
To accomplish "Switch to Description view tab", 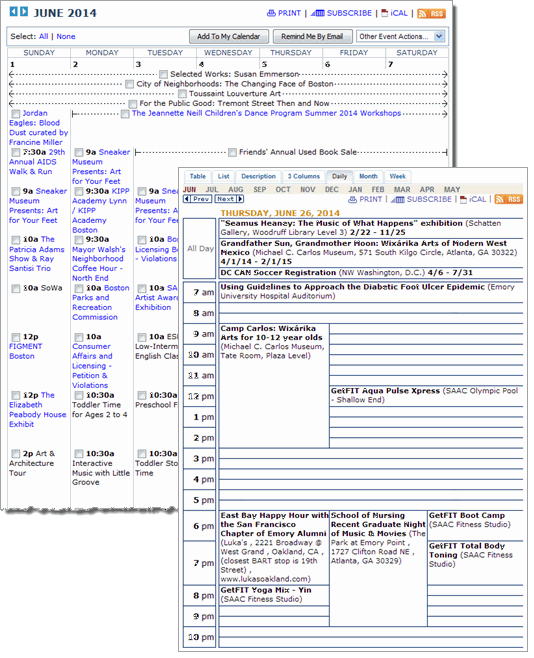I will (x=258, y=176).
